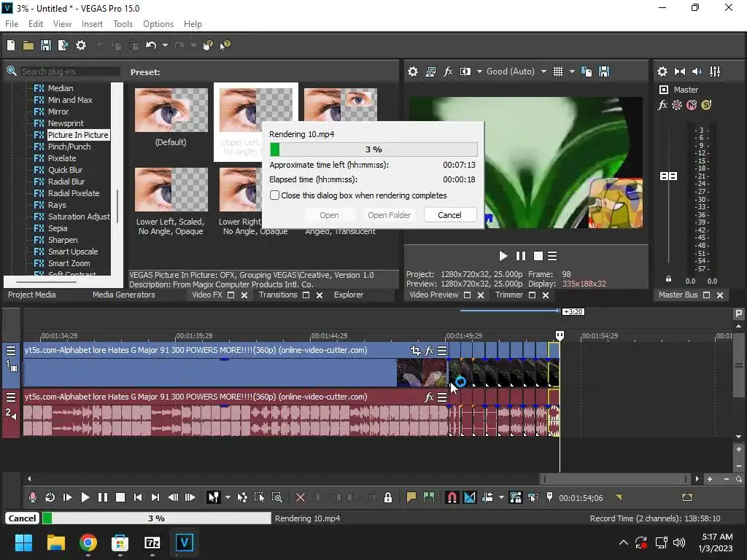
Task: Open Track FX on video track 1
Action: point(429,351)
